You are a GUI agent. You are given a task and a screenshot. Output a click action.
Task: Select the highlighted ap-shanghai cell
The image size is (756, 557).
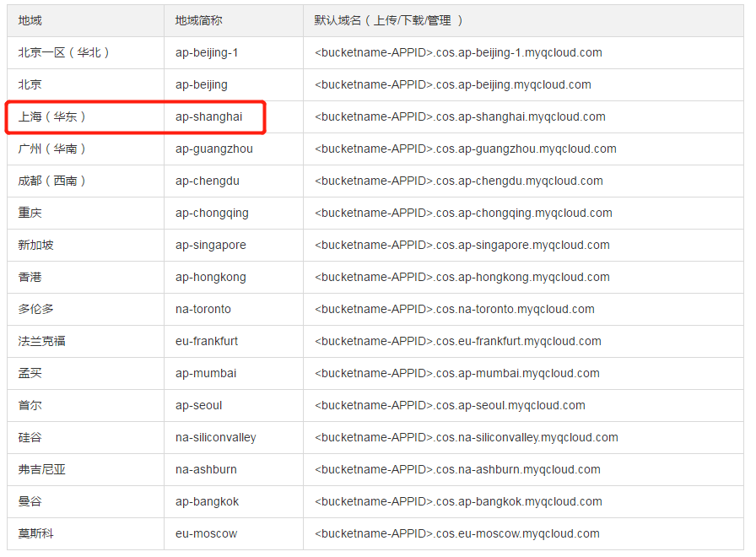coord(208,116)
